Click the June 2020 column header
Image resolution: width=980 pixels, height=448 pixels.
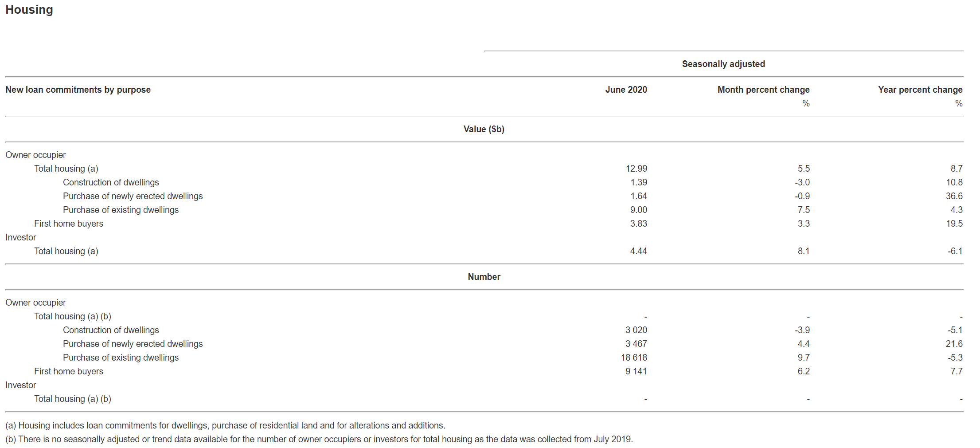[x=626, y=90]
